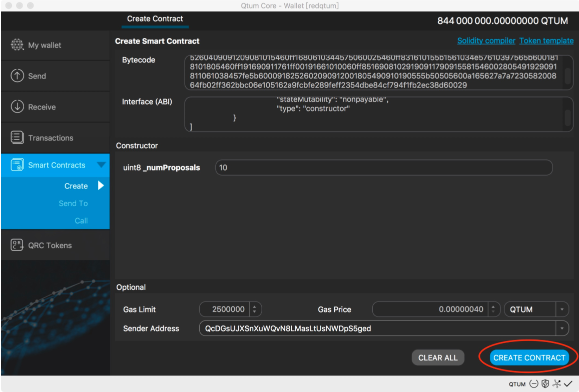The width and height of the screenshot is (579, 392).
Task: Click the CLEAR ALL button
Action: tap(438, 357)
